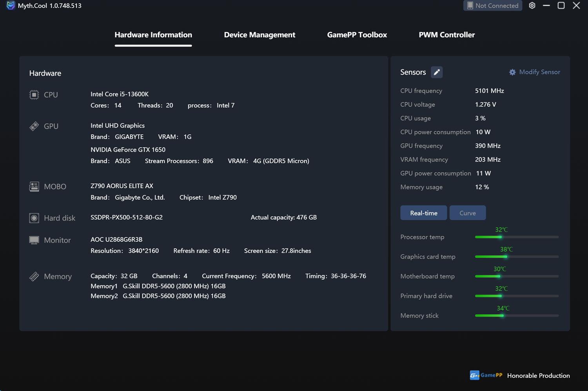Click the Myth.Cool app logo icon

[11, 5]
